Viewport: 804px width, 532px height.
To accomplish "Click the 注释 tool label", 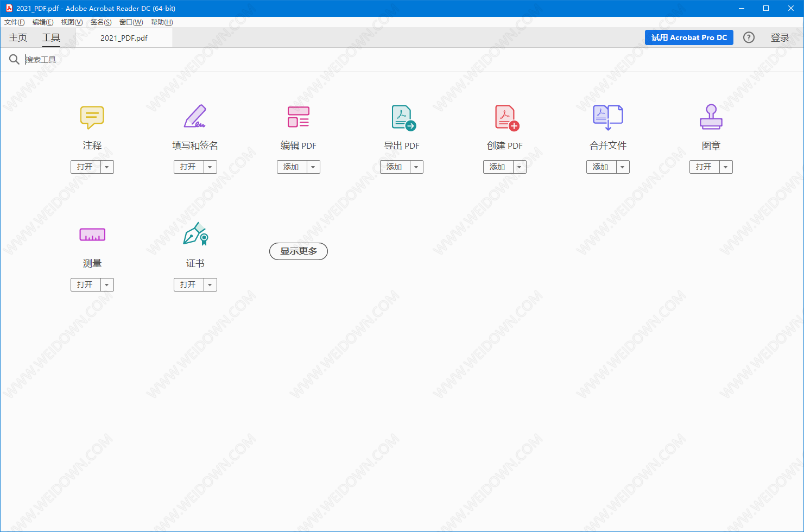I will coord(92,145).
